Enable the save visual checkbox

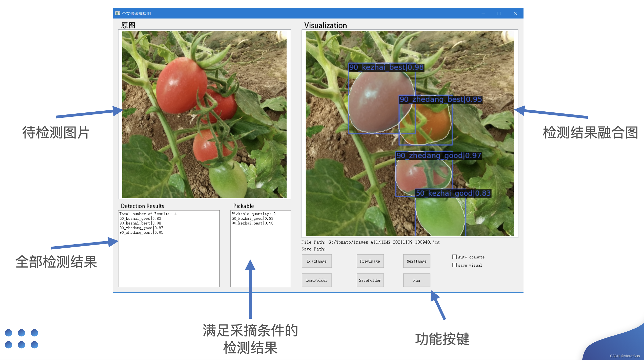pyautogui.click(x=454, y=265)
